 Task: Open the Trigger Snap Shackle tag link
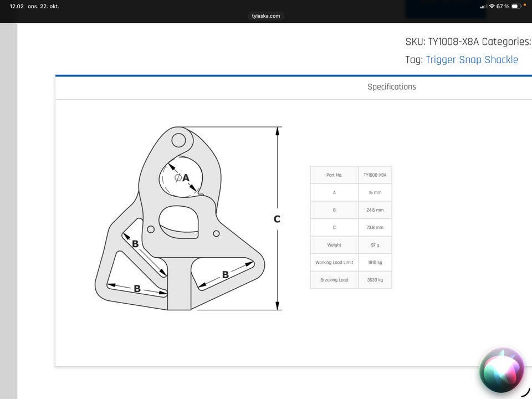coord(472,60)
